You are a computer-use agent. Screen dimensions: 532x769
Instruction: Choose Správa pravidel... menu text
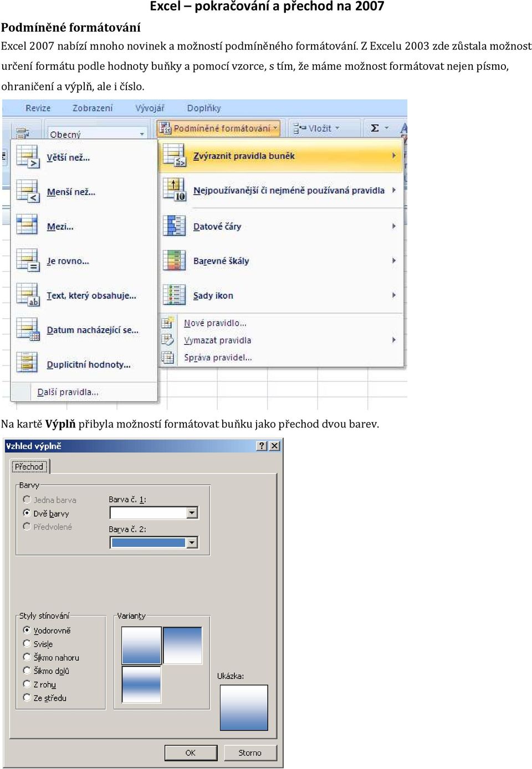point(218,357)
